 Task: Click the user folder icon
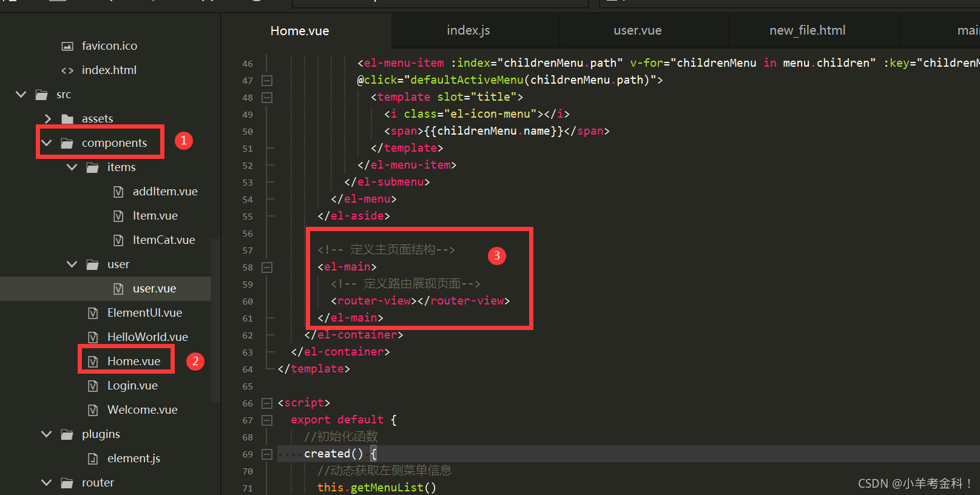click(93, 264)
